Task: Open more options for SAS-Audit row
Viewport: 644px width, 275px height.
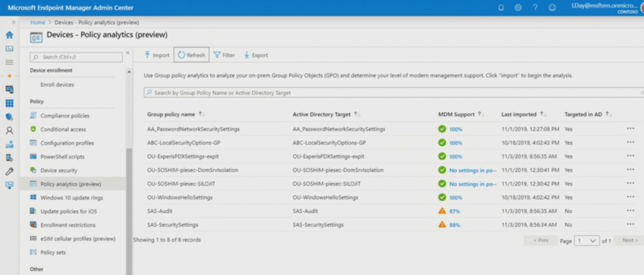Action: click(630, 210)
